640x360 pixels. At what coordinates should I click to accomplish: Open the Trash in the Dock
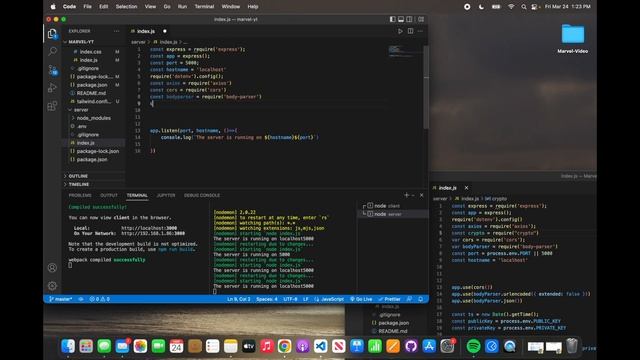coord(572,346)
